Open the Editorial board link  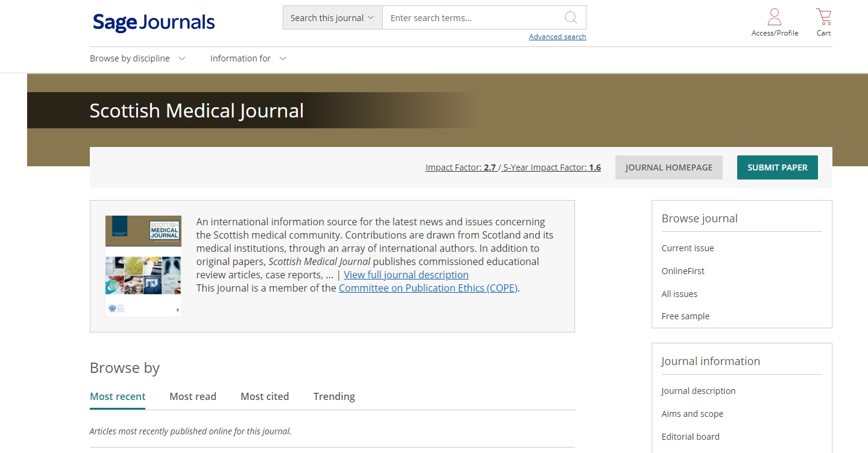coord(690,437)
